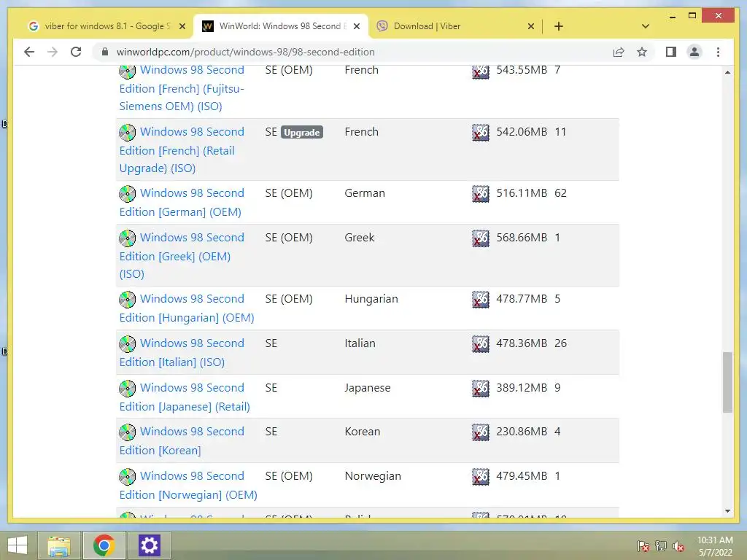This screenshot has height=560, width=747.
Task: Select the 568.66MB size value
Action: pyautogui.click(x=522, y=237)
